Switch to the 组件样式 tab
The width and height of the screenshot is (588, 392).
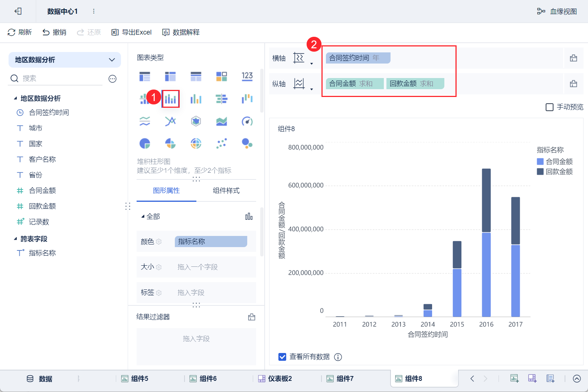[226, 191]
